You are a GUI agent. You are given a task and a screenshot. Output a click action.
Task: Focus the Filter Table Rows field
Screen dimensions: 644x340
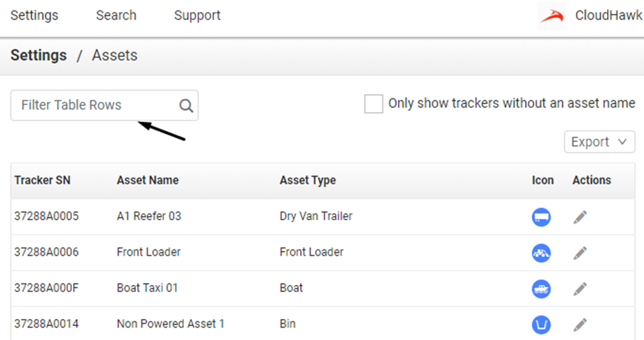(104, 105)
